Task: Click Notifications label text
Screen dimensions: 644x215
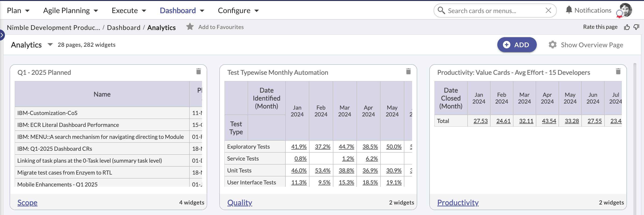Action: pyautogui.click(x=593, y=10)
